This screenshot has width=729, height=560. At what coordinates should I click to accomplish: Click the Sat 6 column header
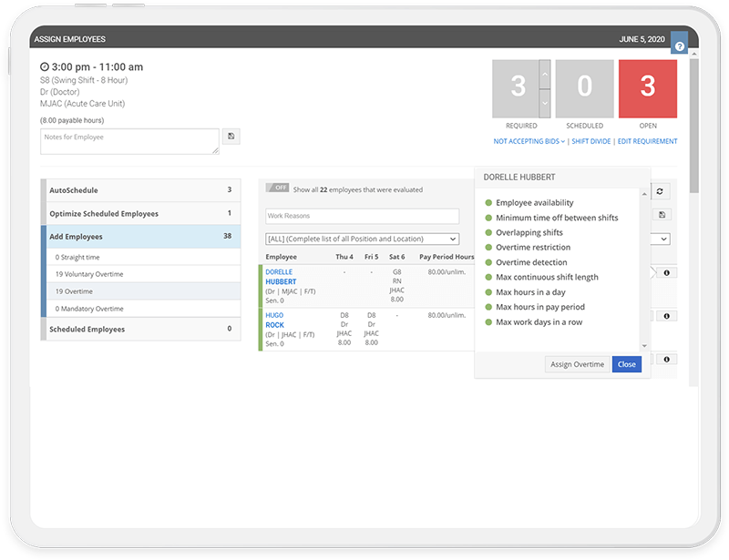[396, 257]
